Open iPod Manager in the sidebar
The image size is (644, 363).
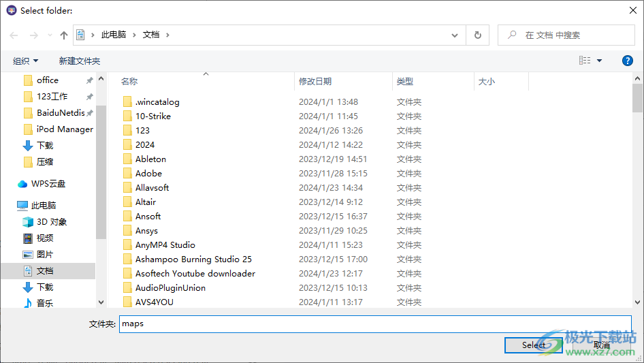pyautogui.click(x=65, y=129)
